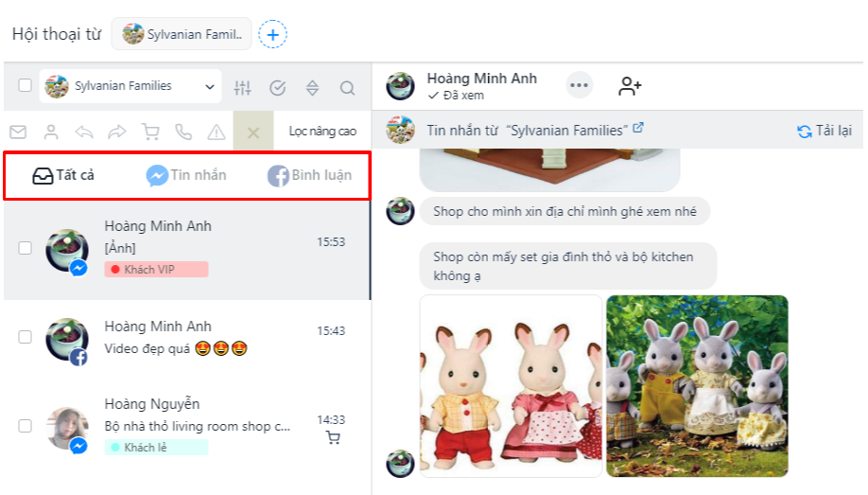Image resolution: width=868 pixels, height=495 pixels.
Task: Filter by forward arrow icon
Action: pyautogui.click(x=117, y=132)
